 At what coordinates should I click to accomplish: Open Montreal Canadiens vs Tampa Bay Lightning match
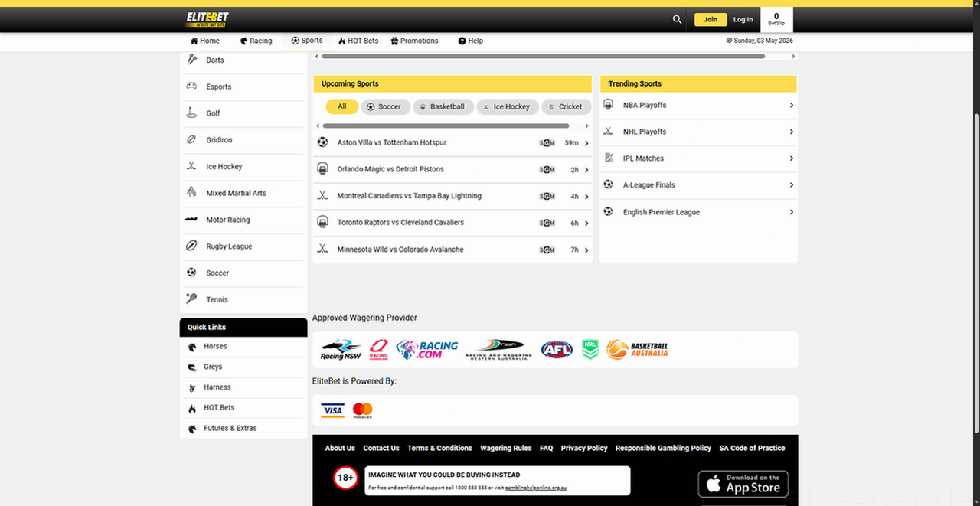point(452,196)
